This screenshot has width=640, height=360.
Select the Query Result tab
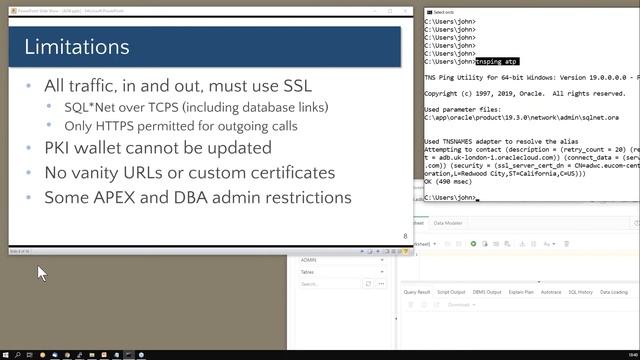pos(417,292)
